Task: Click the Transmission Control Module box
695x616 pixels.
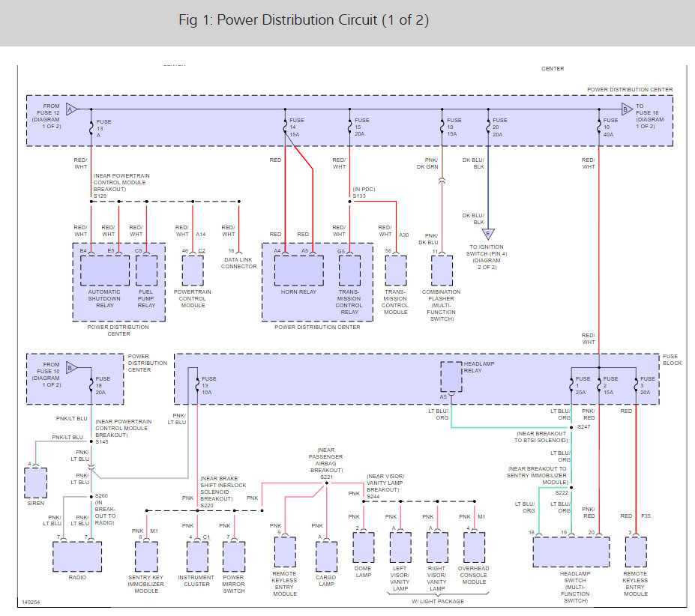Action: (396, 271)
